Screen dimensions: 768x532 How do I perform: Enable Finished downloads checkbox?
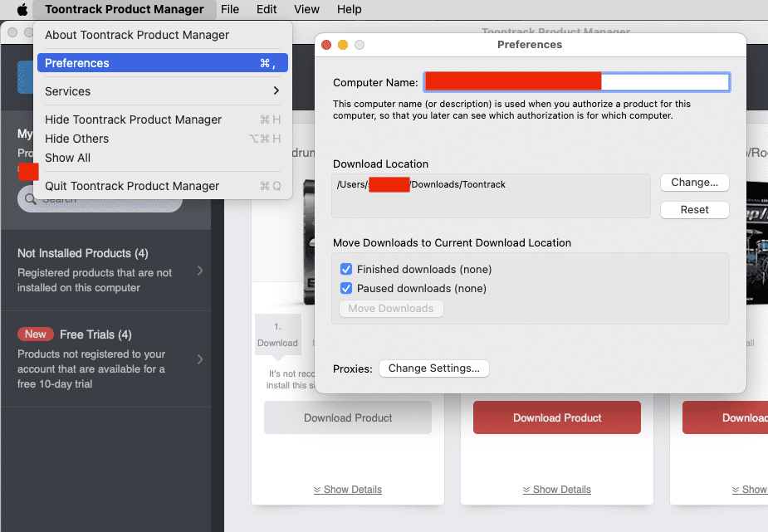[346, 269]
